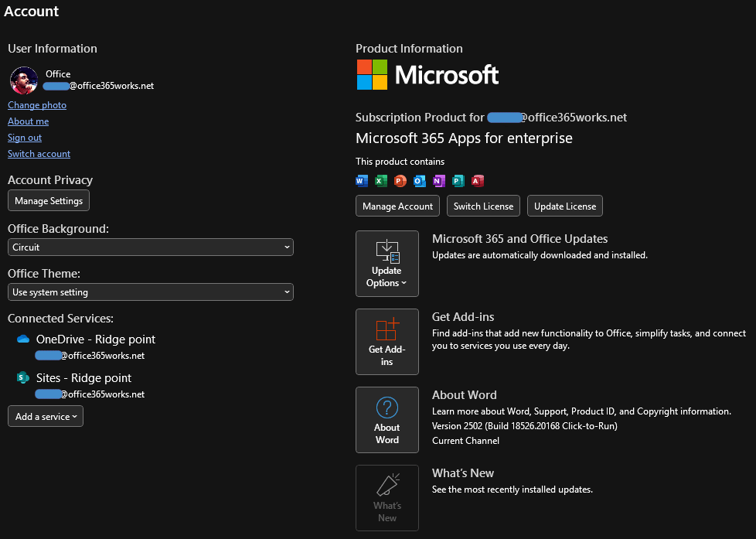Viewport: 756px width, 539px height.
Task: Click the Get Add-ins heading text
Action: tap(463, 317)
